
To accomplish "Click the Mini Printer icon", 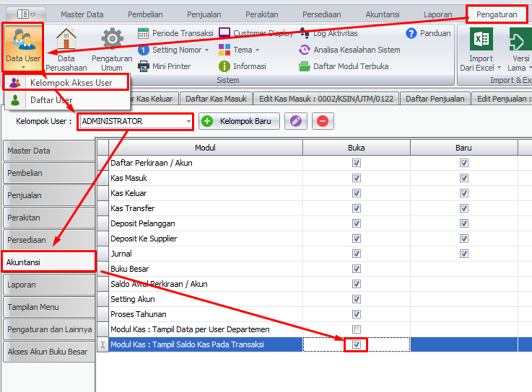I will (144, 67).
